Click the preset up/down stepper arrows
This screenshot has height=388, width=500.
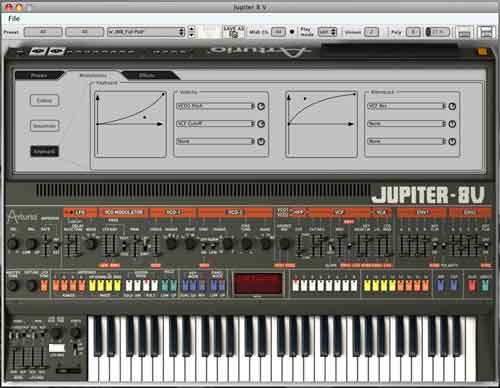point(191,32)
